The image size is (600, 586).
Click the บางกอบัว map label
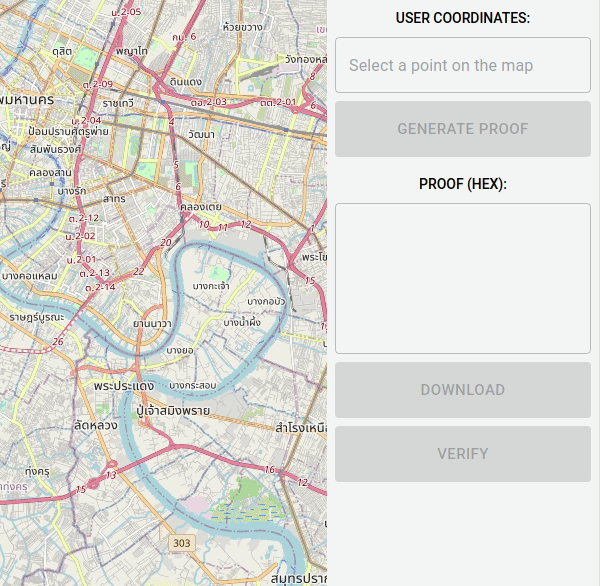(266, 302)
